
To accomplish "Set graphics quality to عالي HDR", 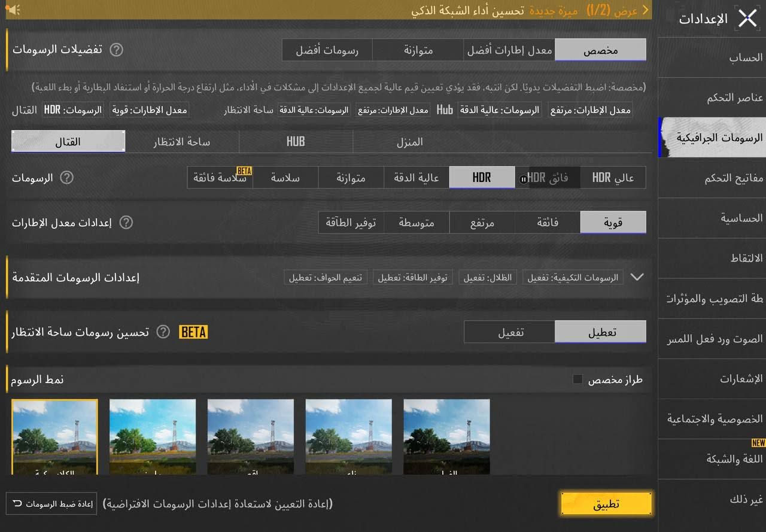I will coord(613,178).
